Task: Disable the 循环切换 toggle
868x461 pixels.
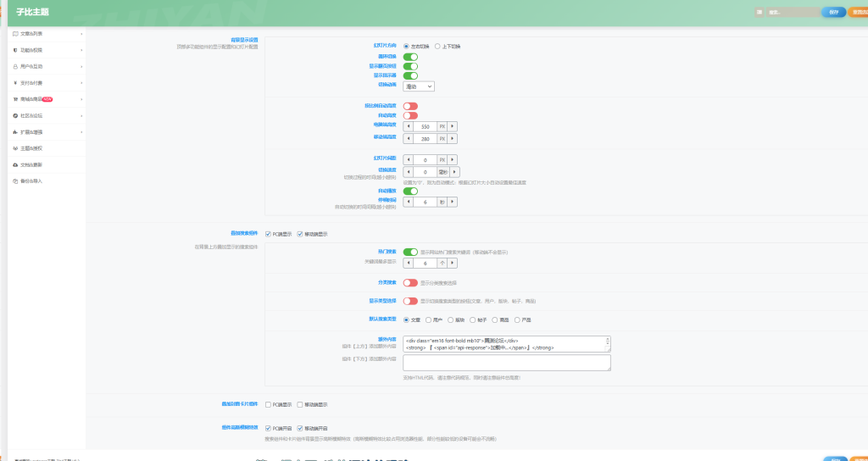Action: coord(410,56)
